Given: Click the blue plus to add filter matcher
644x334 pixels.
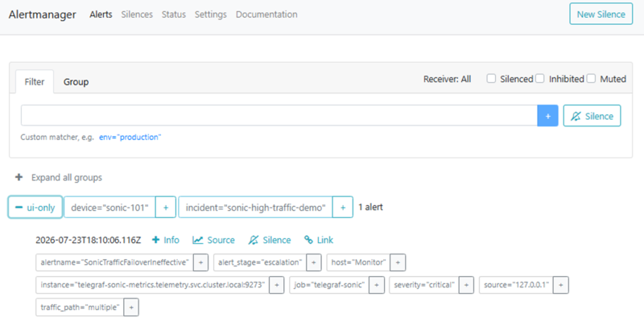Looking at the screenshot, I should click(x=547, y=116).
